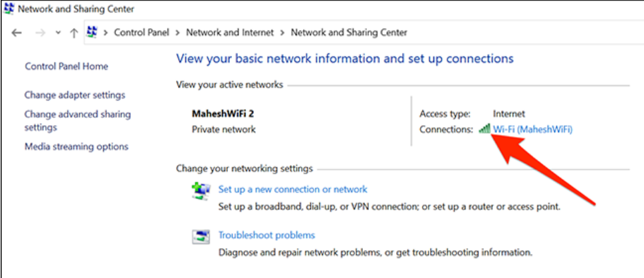Expand the chevron after Control Panel breadcrumb
Viewport: 644px width, 278px height.
pyautogui.click(x=177, y=33)
